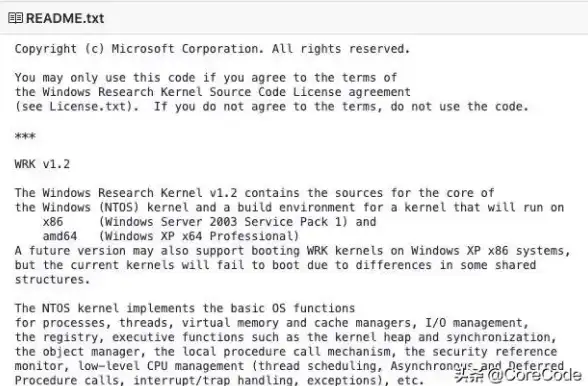Click the phrase Source Code License agreement
The width and height of the screenshot is (588, 386).
[310, 92]
